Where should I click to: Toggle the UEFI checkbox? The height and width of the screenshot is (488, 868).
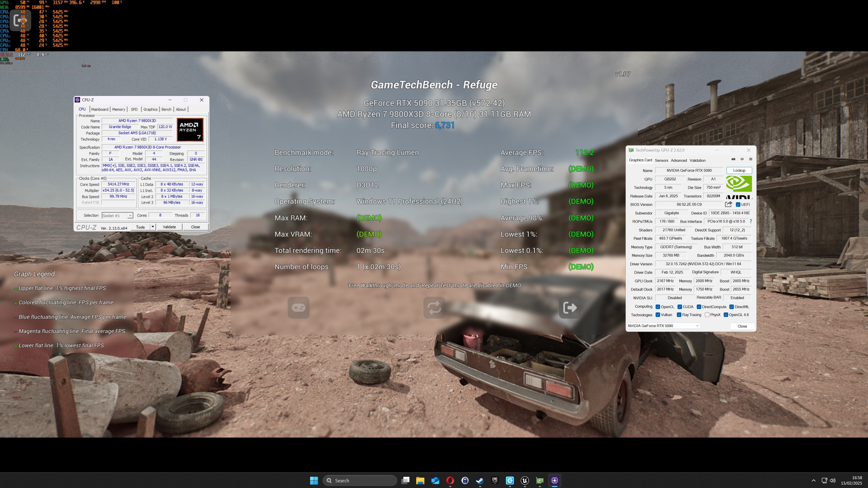click(x=738, y=205)
